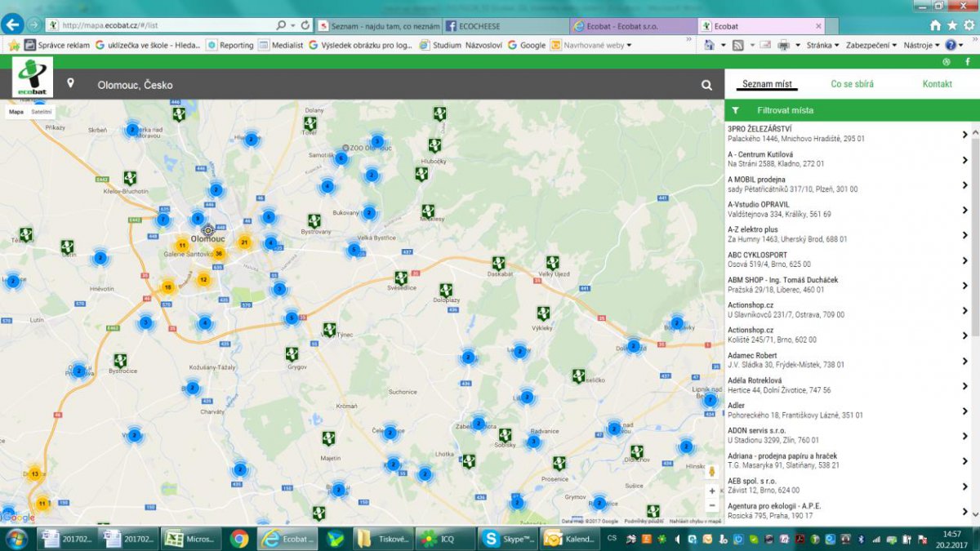
Task: Select the green collection marker at Velký Újezd
Action: (x=552, y=262)
